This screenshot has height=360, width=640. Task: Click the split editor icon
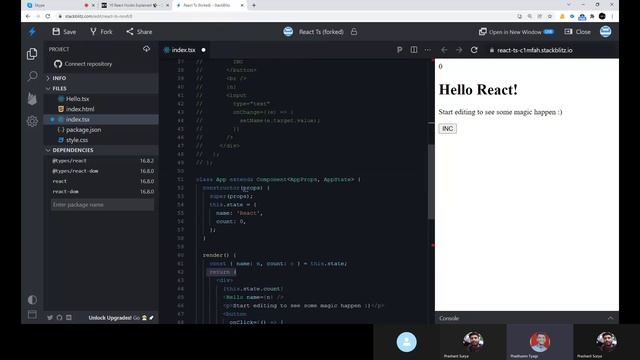414,50
